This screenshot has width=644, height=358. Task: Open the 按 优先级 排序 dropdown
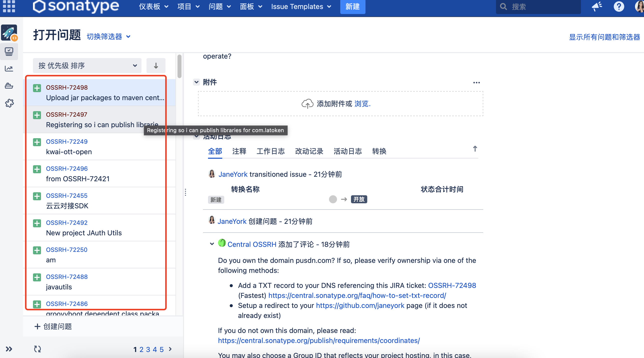87,66
